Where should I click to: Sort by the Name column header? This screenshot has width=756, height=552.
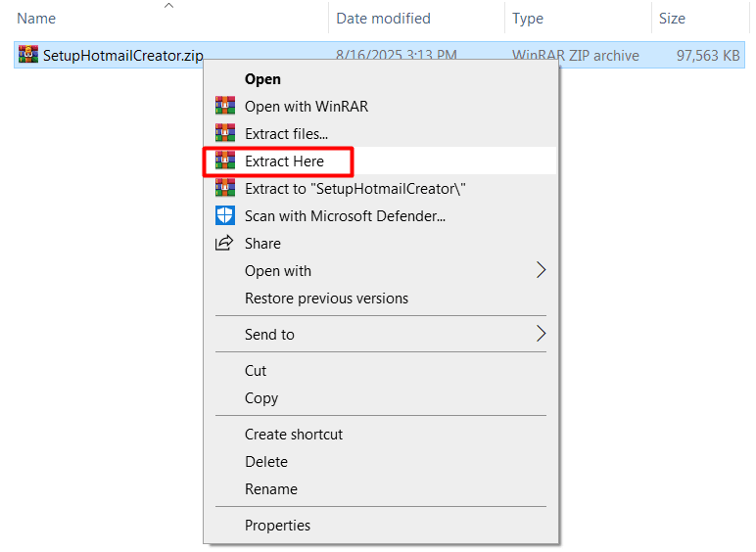click(x=36, y=19)
